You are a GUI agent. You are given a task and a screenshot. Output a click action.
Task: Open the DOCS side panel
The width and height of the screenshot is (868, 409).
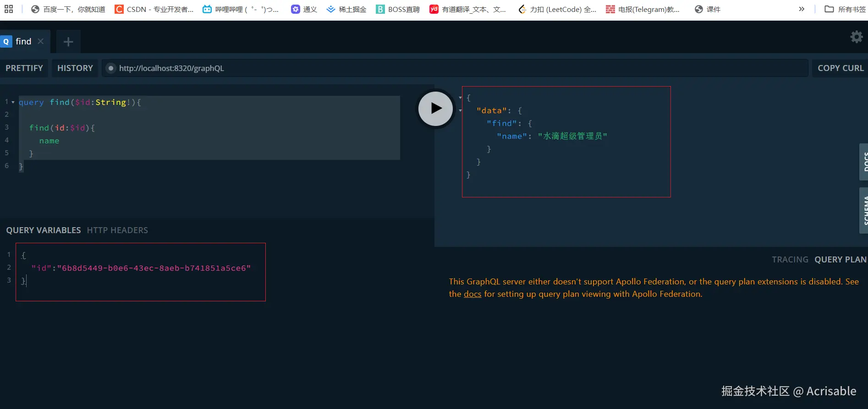[864, 162]
